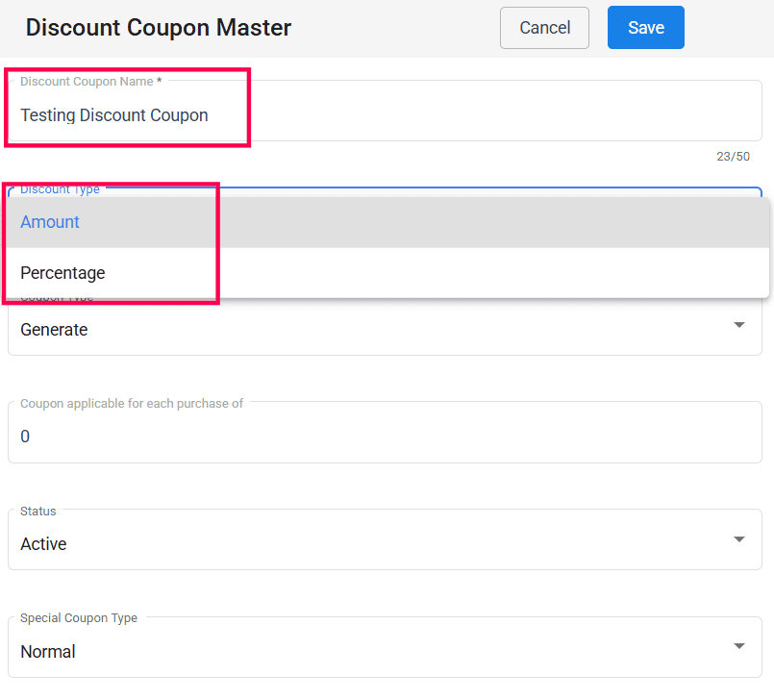The image size is (774, 700).
Task: Choose the Percentage discount type option
Action: coord(62,273)
